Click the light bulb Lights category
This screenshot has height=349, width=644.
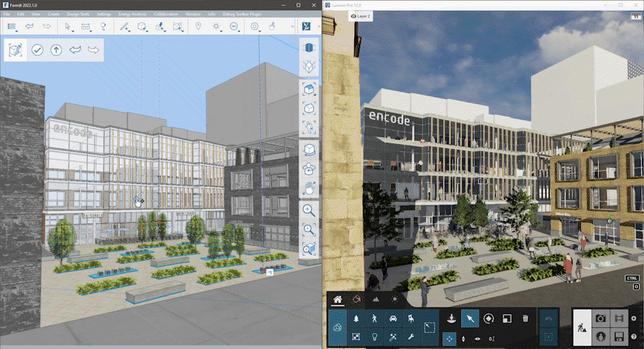(x=374, y=337)
